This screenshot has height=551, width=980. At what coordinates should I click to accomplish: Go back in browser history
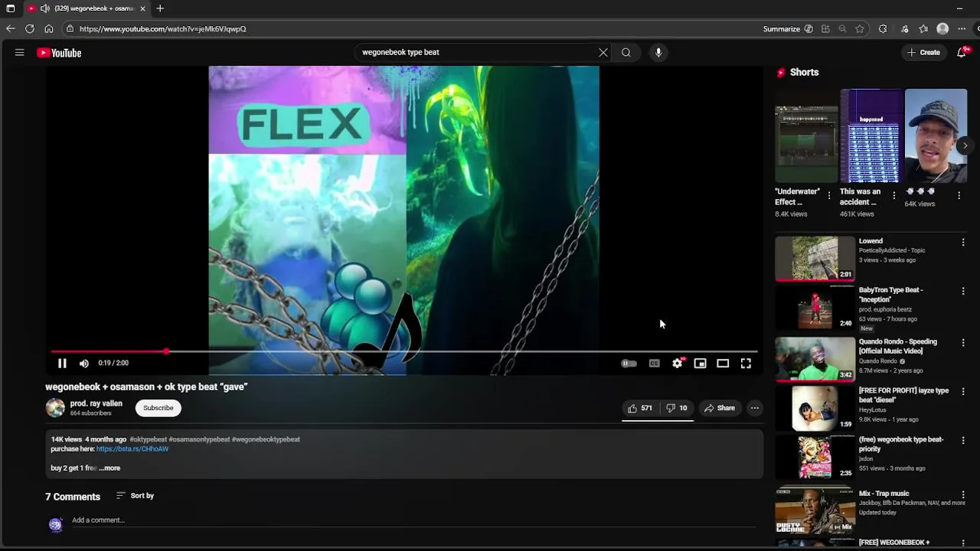10,29
